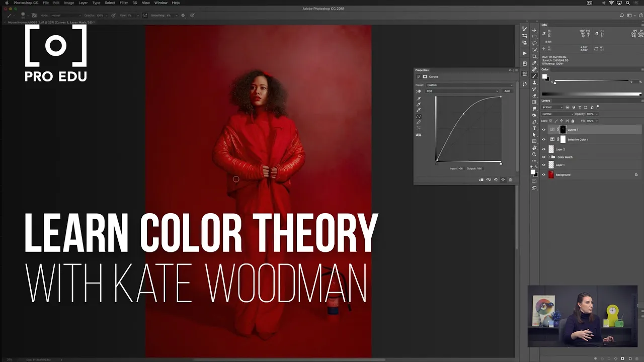Select the Rectangle shape tool
644x362 pixels.
tap(534, 141)
